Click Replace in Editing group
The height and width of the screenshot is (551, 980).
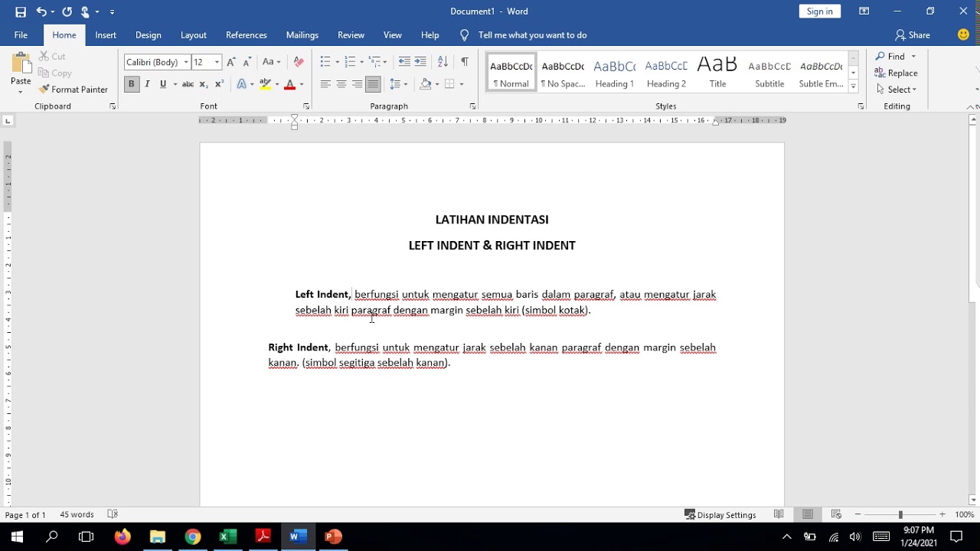pos(897,73)
